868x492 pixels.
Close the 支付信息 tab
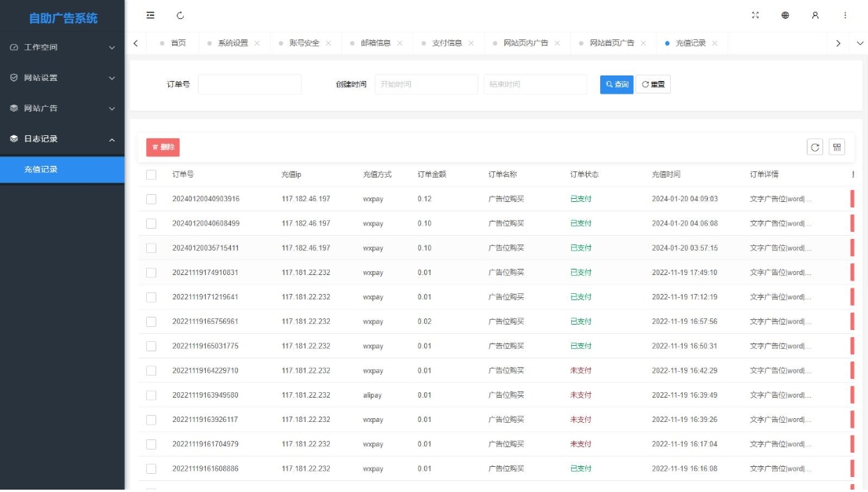coord(471,43)
